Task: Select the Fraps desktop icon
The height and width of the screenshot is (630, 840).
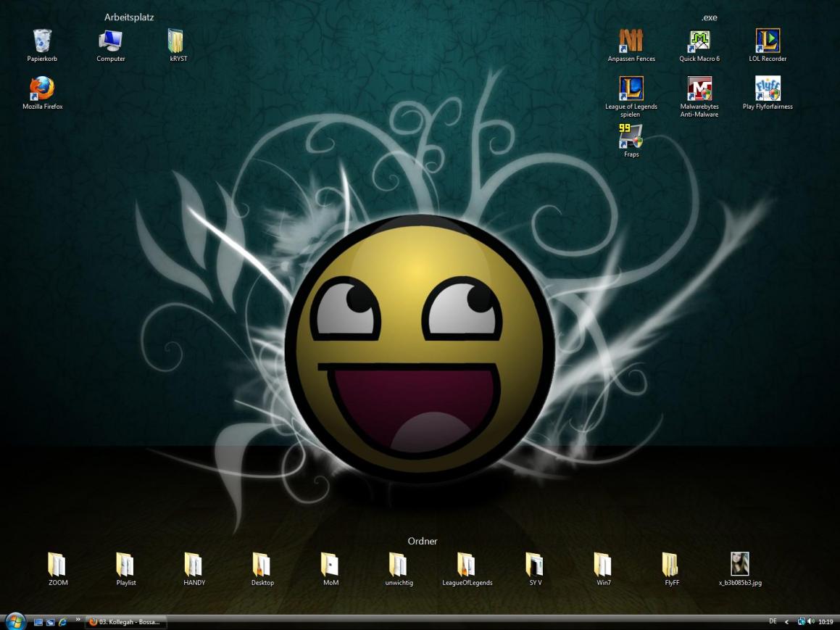Action: tap(631, 136)
